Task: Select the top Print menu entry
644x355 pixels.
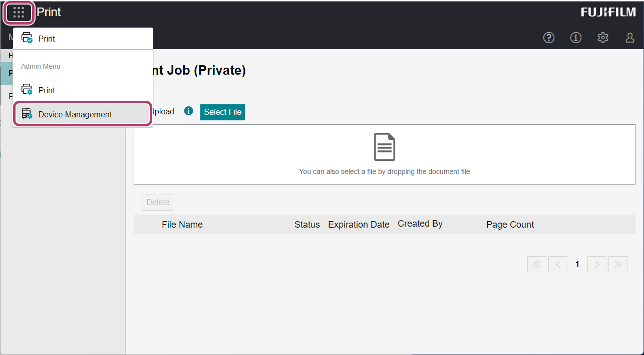Action: [47, 39]
